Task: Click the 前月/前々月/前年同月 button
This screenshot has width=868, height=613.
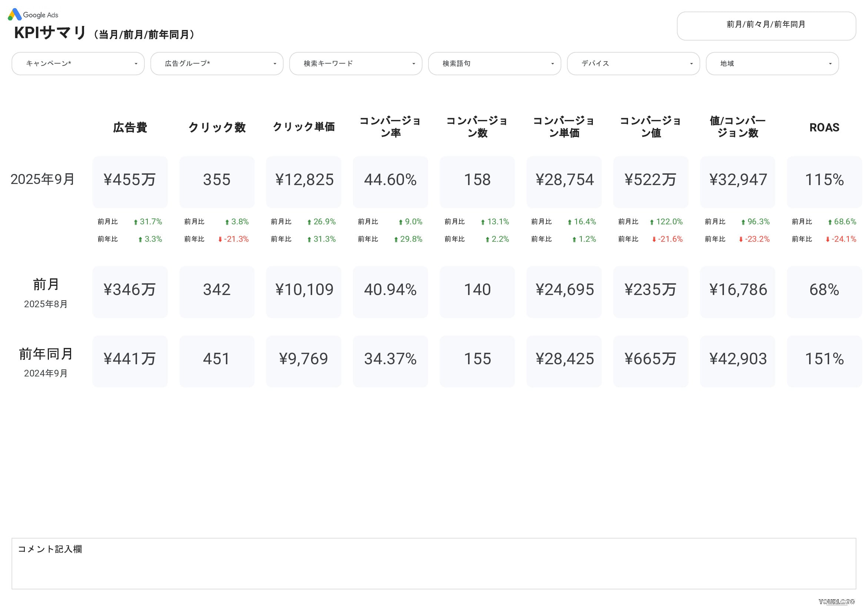Action: tap(766, 26)
